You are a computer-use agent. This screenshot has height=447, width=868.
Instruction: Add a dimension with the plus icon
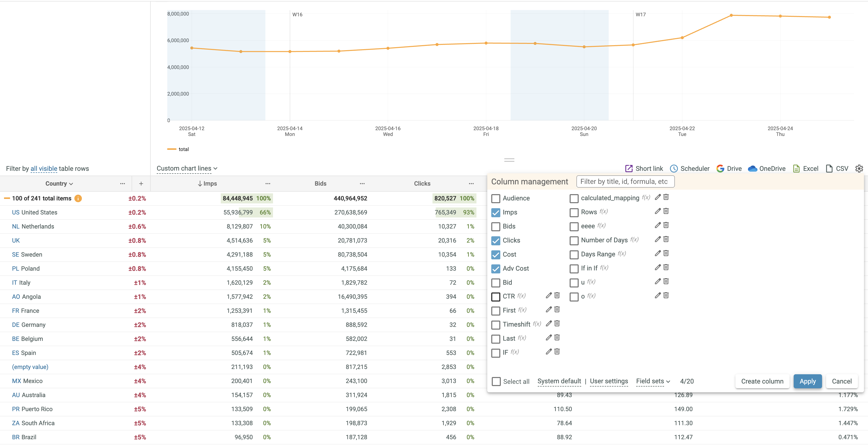tap(141, 183)
